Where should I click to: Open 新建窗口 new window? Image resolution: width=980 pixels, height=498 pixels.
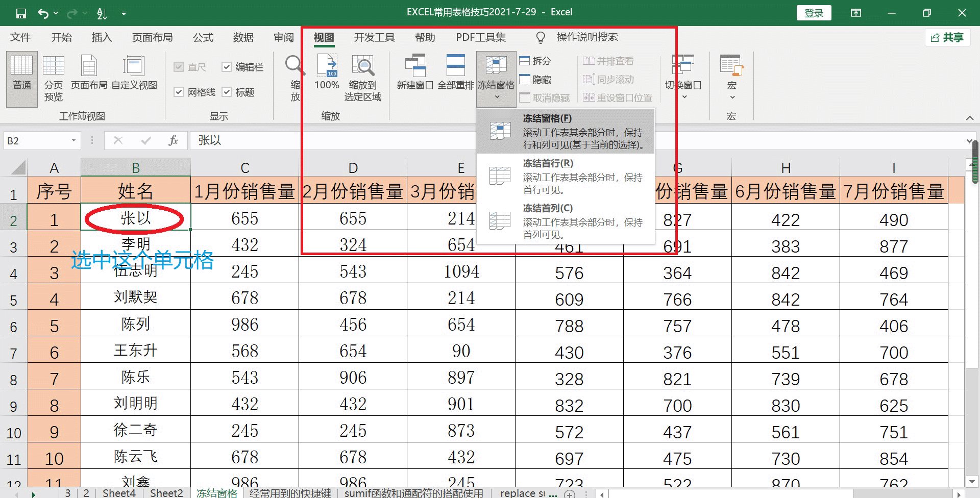pos(415,73)
